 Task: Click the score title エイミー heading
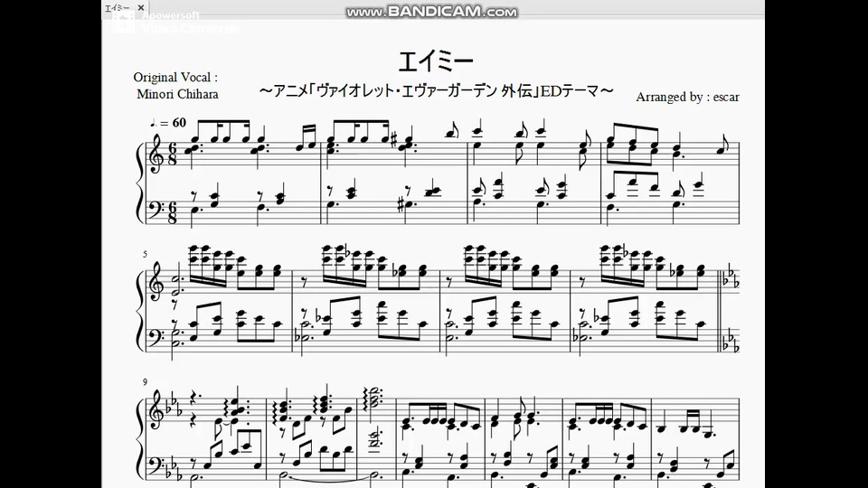[436, 61]
